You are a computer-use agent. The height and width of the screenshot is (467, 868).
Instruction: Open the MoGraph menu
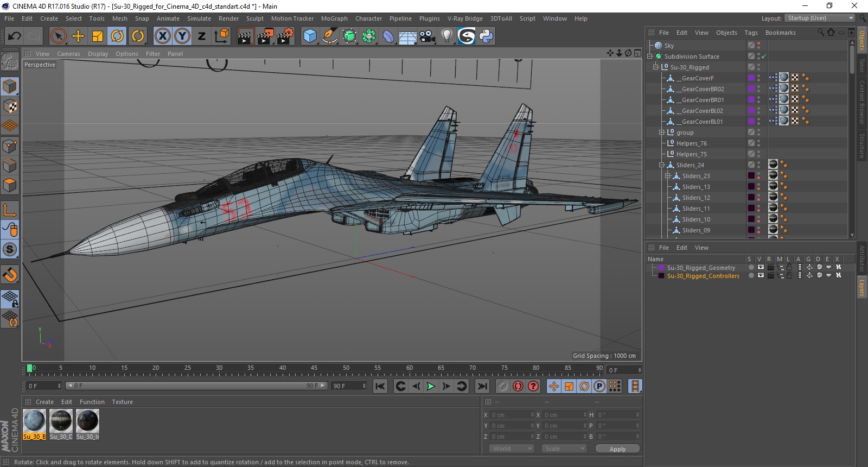click(x=334, y=18)
